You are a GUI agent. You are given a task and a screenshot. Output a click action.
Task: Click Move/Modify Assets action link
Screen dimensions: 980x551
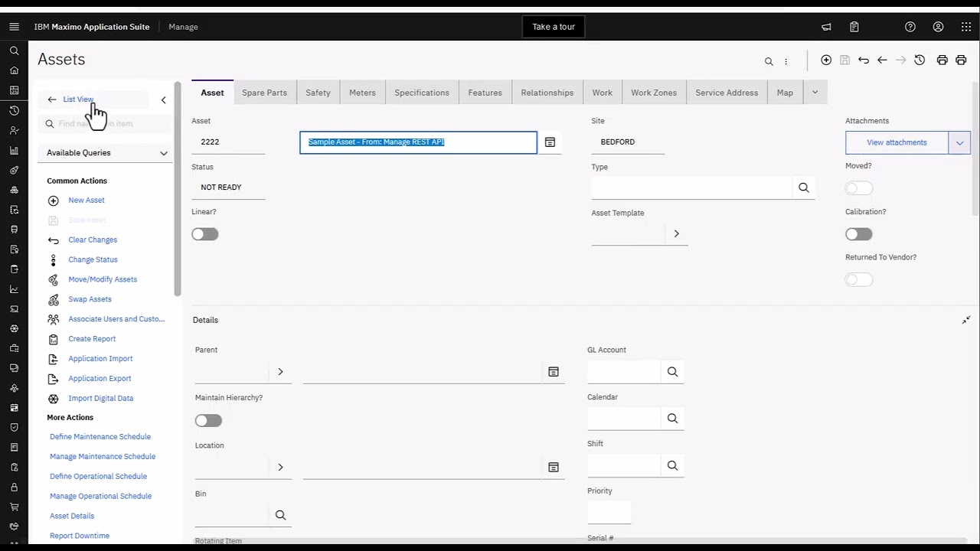point(103,280)
